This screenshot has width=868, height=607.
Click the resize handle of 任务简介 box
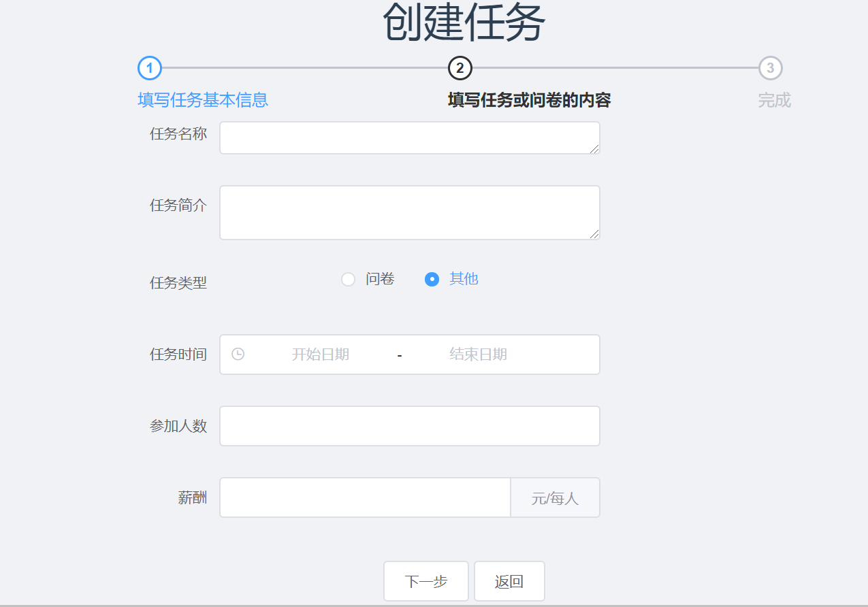(595, 234)
